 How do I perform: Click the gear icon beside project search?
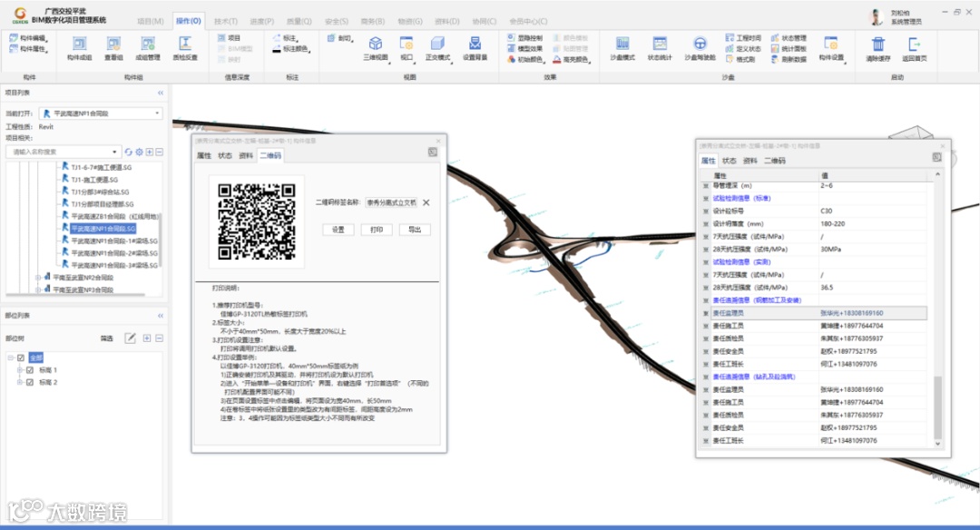tap(140, 152)
